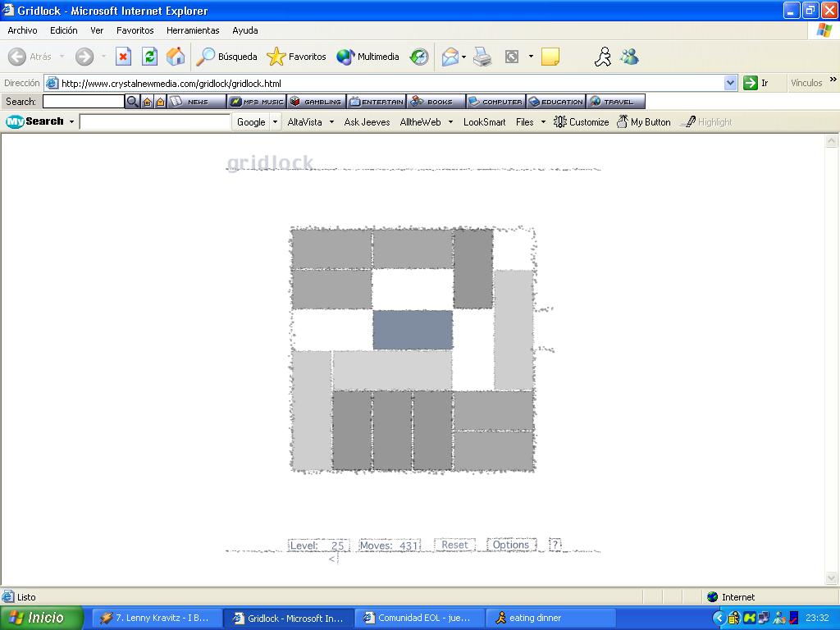Click the green Refresh page icon

[149, 57]
